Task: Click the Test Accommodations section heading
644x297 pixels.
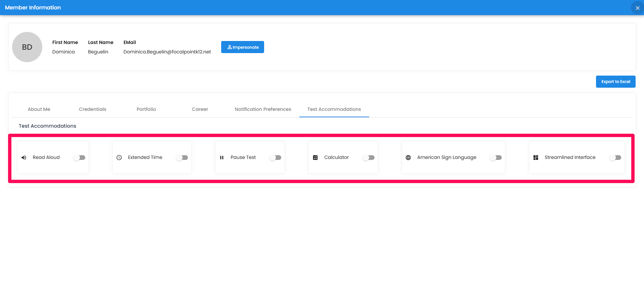Action: (48, 126)
